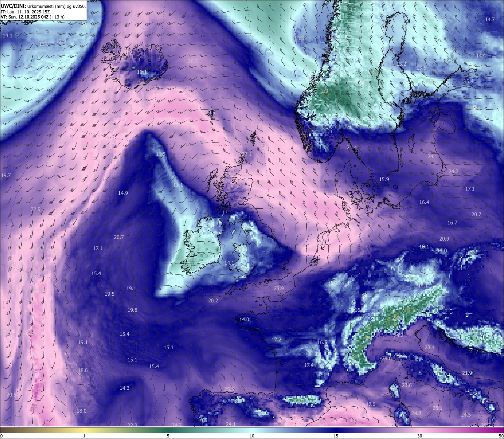Click the 19.5 map value
This screenshot has width=504, height=439.
click(x=109, y=294)
